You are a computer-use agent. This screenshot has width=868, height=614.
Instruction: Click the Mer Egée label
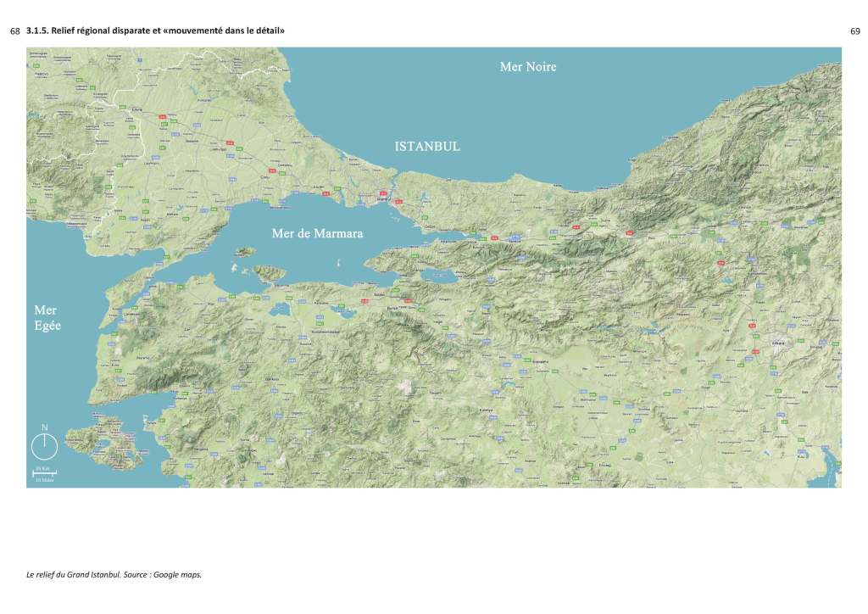pyautogui.click(x=46, y=318)
